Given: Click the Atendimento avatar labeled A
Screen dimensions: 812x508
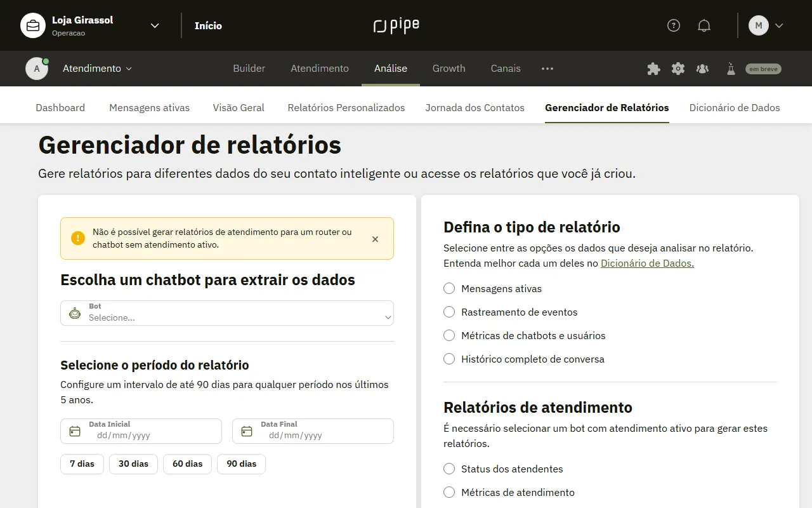Looking at the screenshot, I should pyautogui.click(x=37, y=69).
